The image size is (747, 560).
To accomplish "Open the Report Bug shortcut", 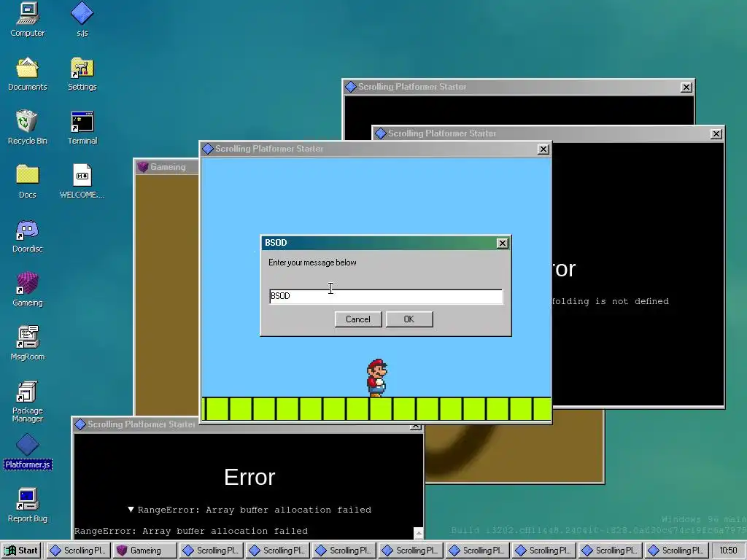I will coord(27,505).
